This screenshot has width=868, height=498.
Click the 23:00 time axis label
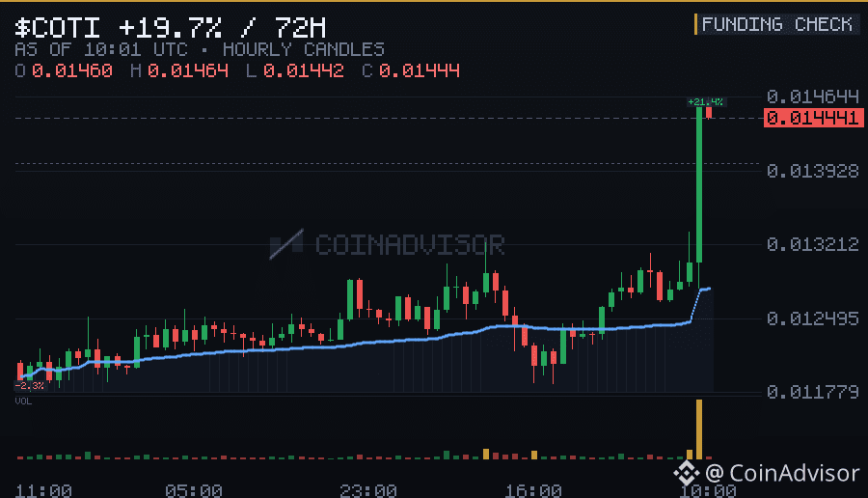[368, 491]
